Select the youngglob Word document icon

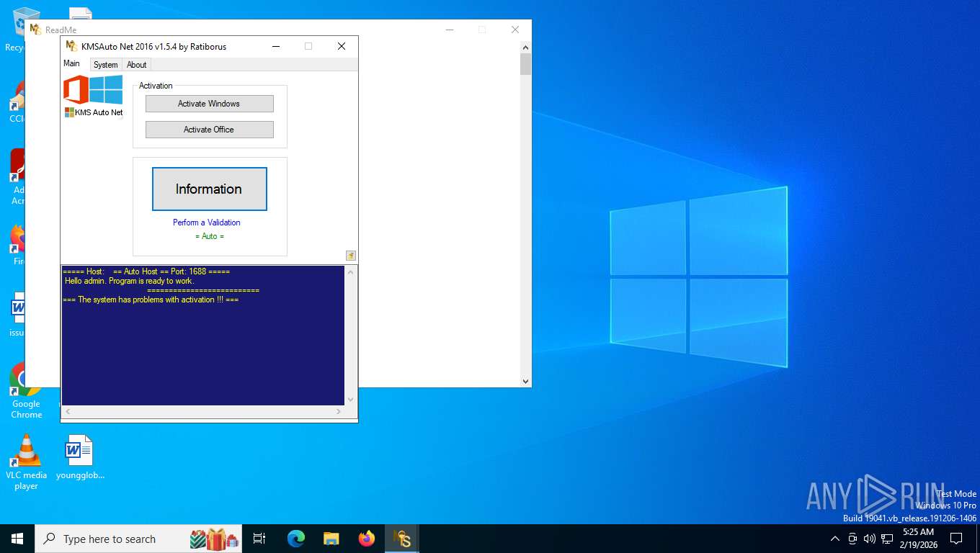80,457
